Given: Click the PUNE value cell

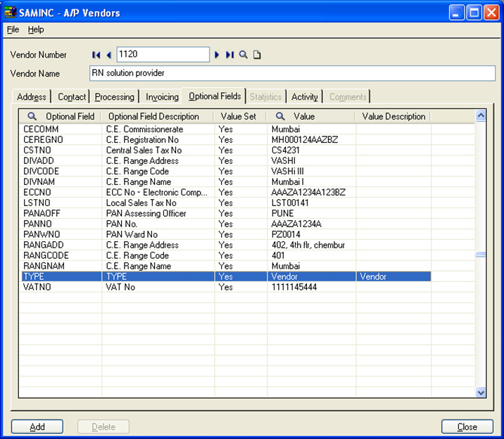Looking at the screenshot, I should (x=311, y=213).
